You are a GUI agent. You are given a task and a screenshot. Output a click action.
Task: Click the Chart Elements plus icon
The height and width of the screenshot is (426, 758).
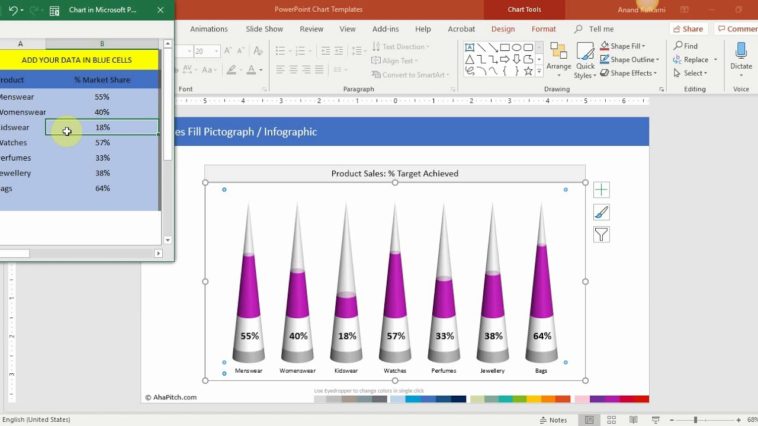(601, 189)
